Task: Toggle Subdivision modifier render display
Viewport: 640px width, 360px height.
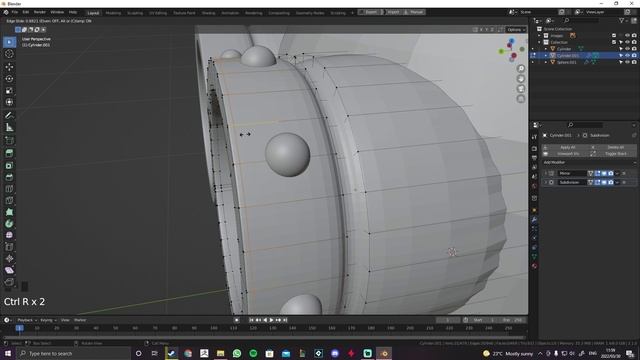Action: click(x=611, y=182)
